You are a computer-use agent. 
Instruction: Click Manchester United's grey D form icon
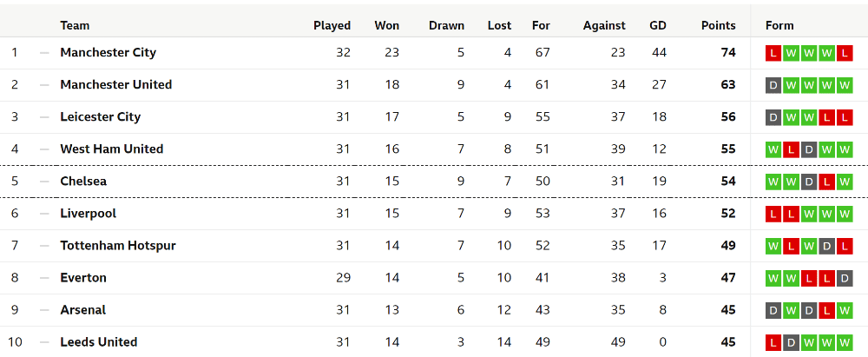(x=773, y=85)
